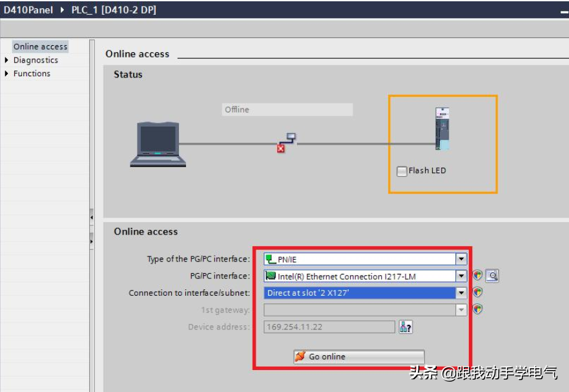
Task: Click the network help icon beside Device address
Action: (x=406, y=327)
